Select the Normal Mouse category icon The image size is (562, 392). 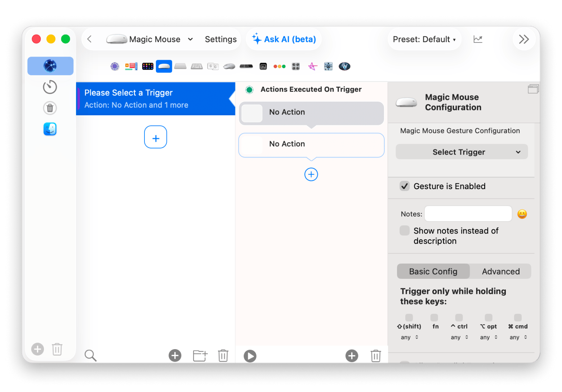tap(229, 66)
